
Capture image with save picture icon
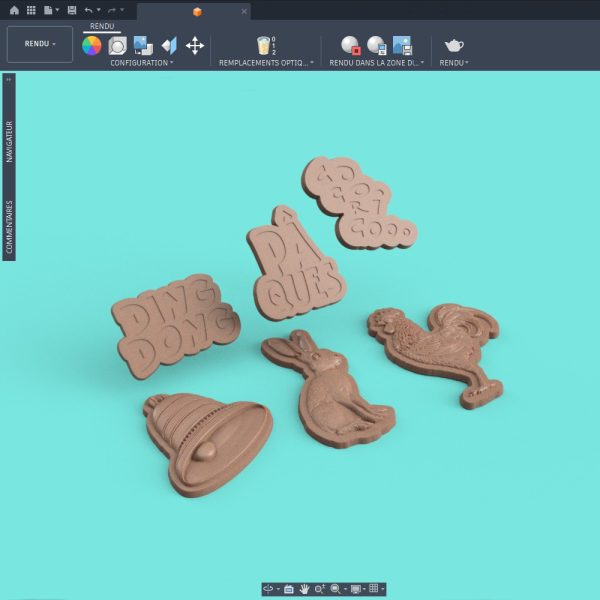(402, 46)
